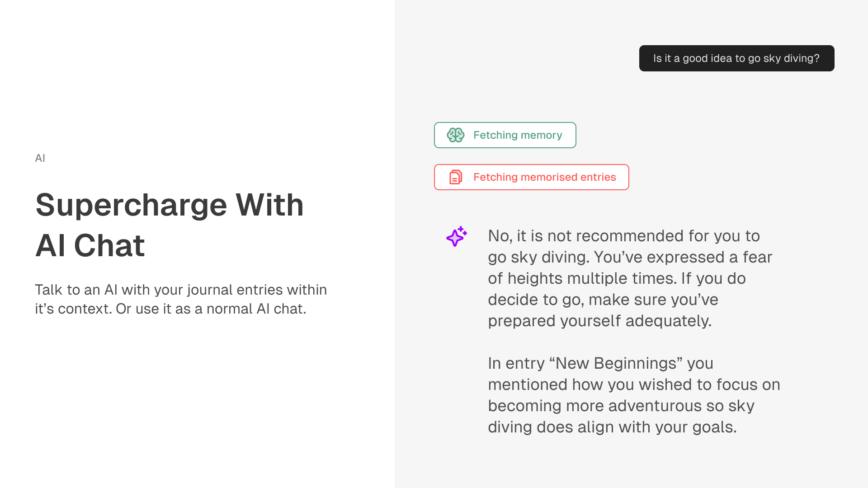Click the 'New Beginnings' entry reply paragraph
Screen dimensions: 868x488
click(634, 395)
